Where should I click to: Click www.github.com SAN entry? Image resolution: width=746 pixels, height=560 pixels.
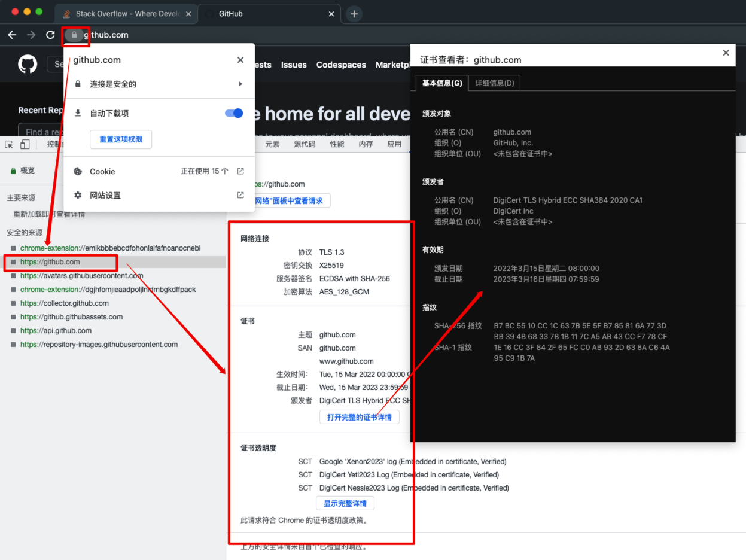(x=346, y=361)
